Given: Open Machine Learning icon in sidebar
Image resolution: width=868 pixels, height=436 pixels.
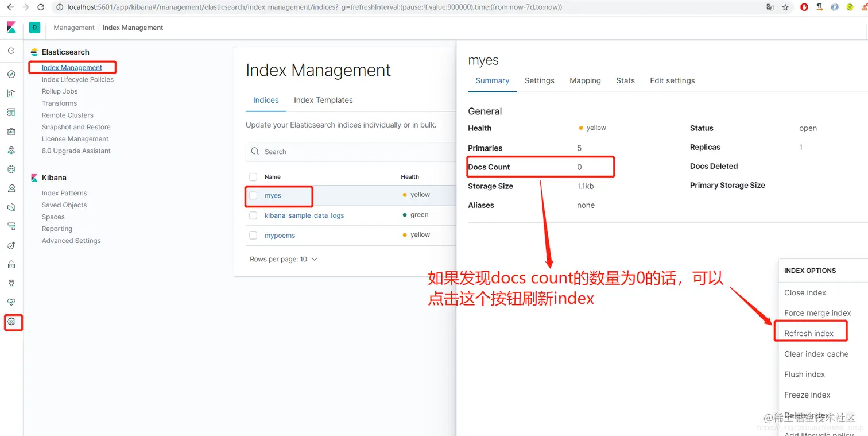Looking at the screenshot, I should [x=11, y=169].
